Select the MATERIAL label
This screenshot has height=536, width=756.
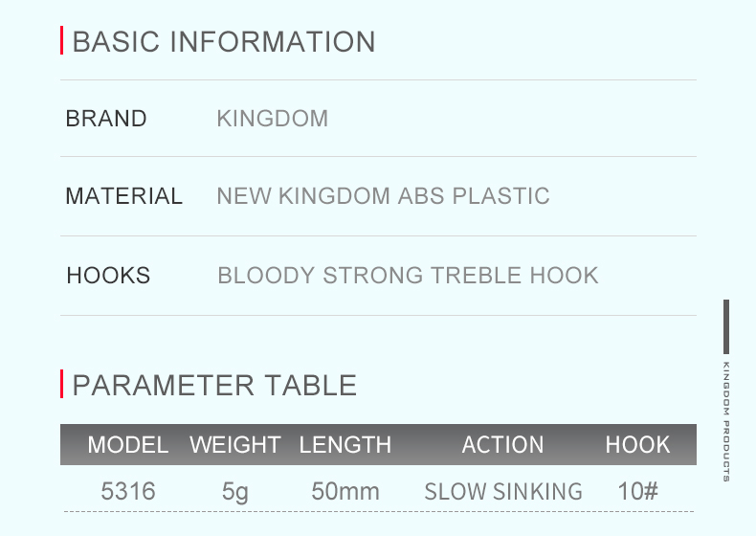coord(123,196)
